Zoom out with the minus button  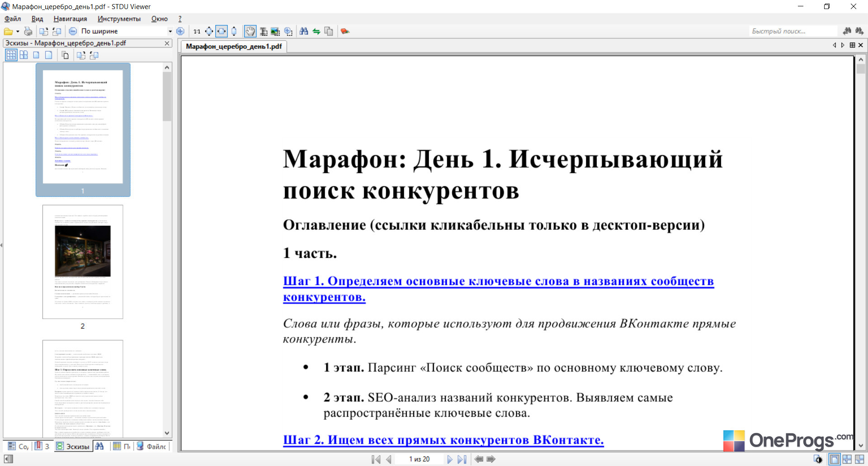tap(73, 31)
